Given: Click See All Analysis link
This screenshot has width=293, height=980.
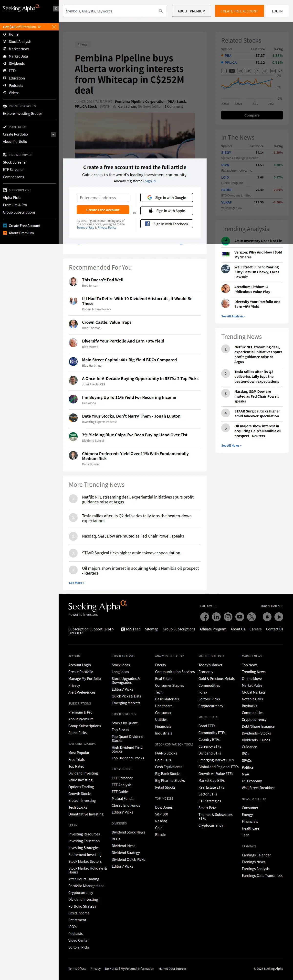Looking at the screenshot, I should [234, 316].
